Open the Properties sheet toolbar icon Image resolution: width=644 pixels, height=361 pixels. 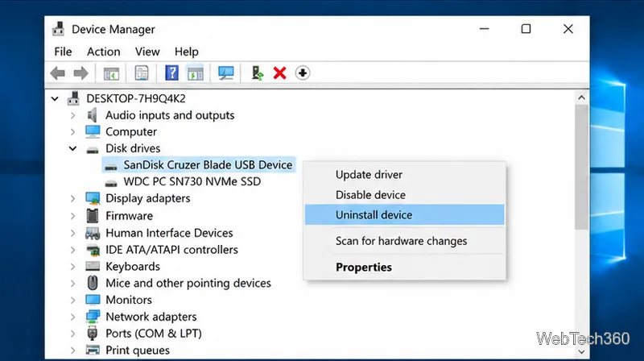[x=142, y=73]
